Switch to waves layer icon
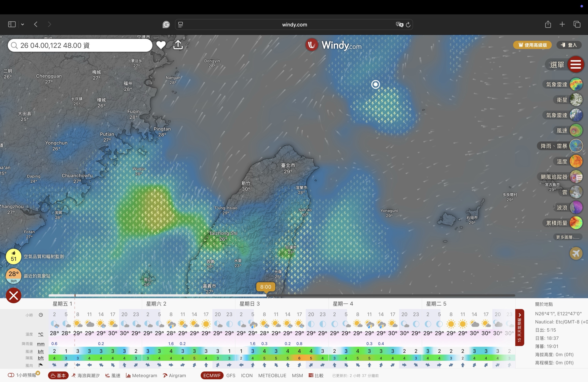The height and width of the screenshot is (382, 588). (576, 207)
